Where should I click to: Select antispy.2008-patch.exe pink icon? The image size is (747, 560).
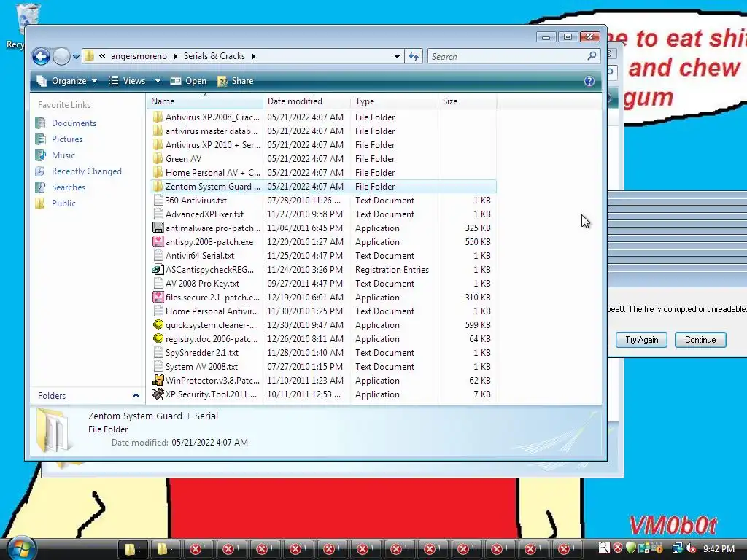click(x=158, y=242)
